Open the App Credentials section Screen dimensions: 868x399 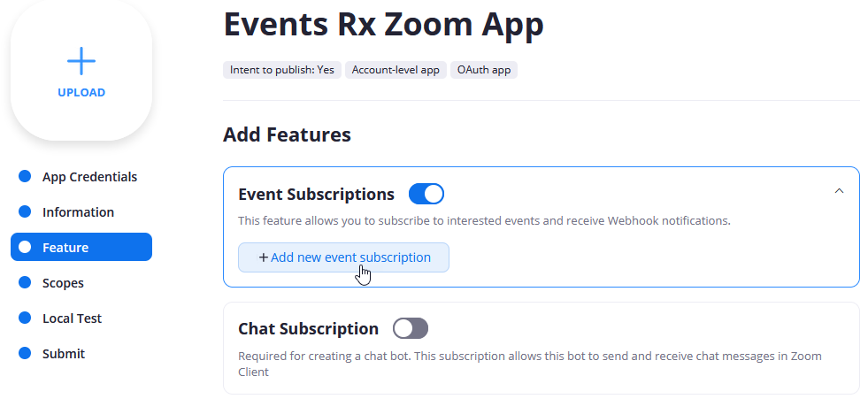point(89,177)
